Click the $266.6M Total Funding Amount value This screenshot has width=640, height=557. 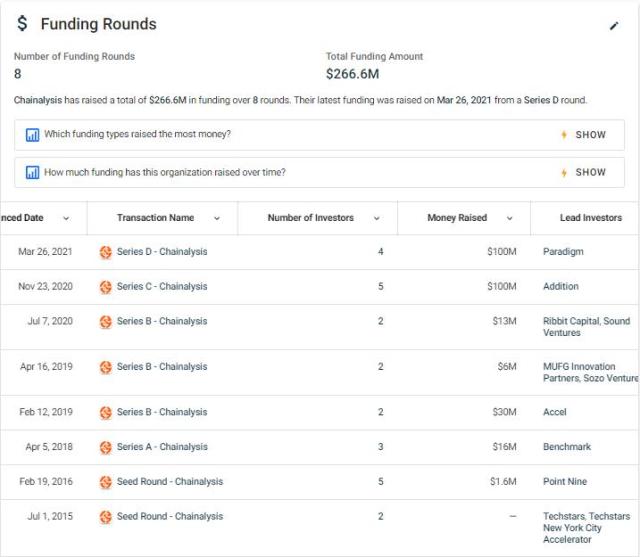(x=353, y=74)
